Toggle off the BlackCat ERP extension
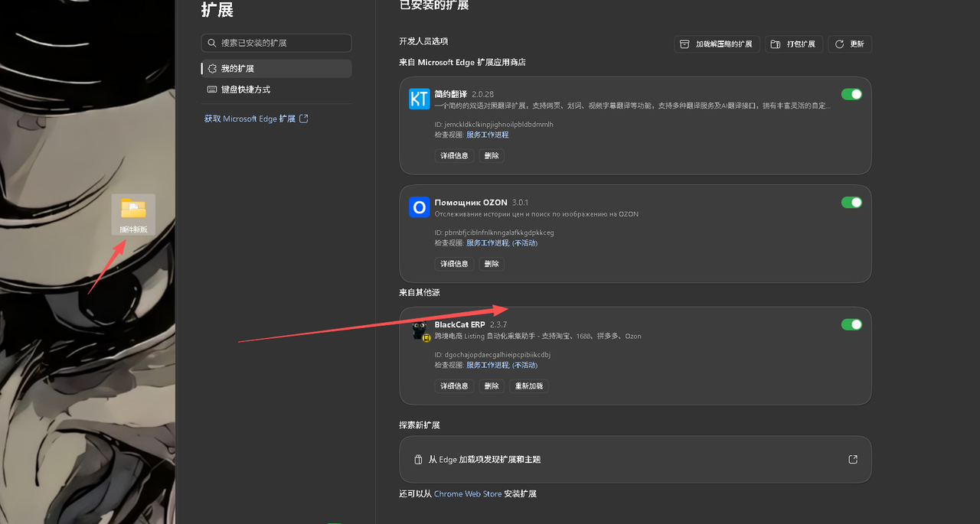Screen dimensions: 980x524 click(851, 324)
